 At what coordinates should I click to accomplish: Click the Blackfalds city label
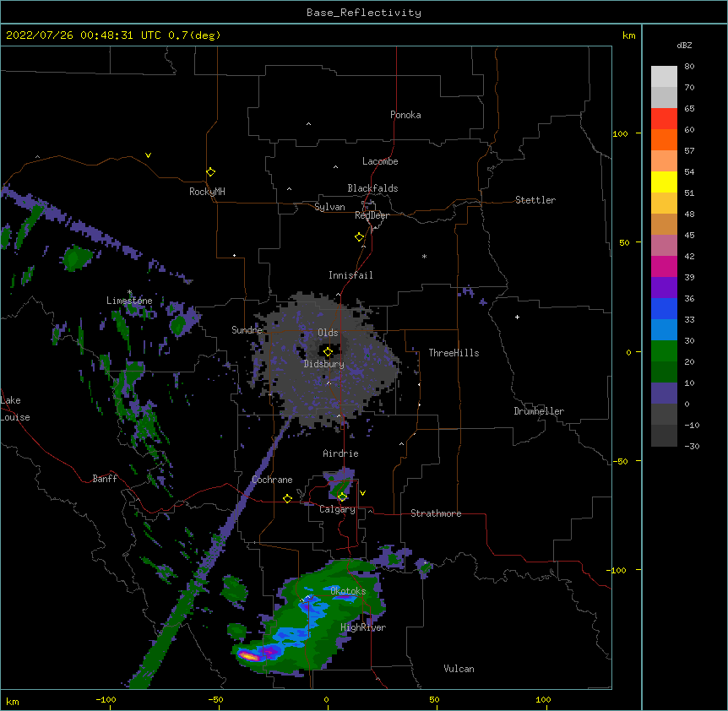[x=372, y=188]
